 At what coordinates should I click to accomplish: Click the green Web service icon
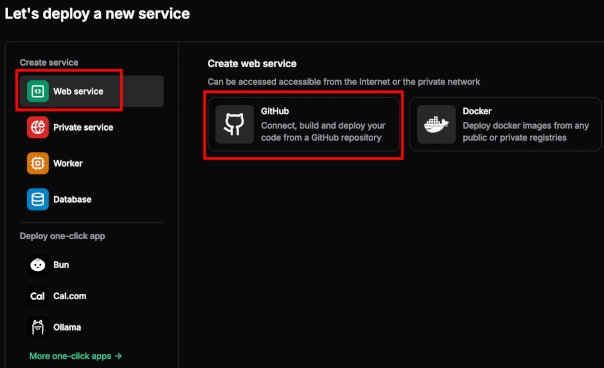pyautogui.click(x=38, y=91)
